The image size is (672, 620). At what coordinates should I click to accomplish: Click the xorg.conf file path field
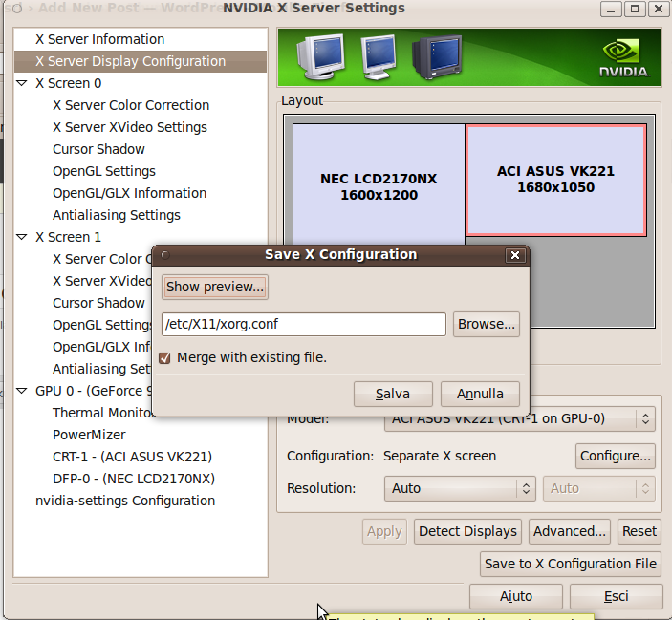pos(304,324)
